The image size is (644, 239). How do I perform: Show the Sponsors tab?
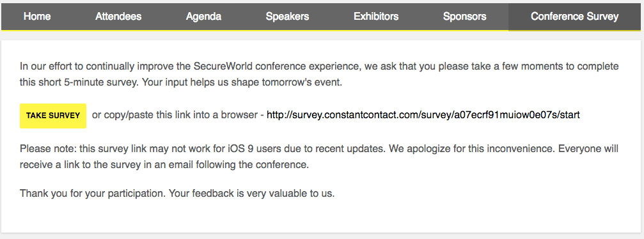(x=464, y=17)
